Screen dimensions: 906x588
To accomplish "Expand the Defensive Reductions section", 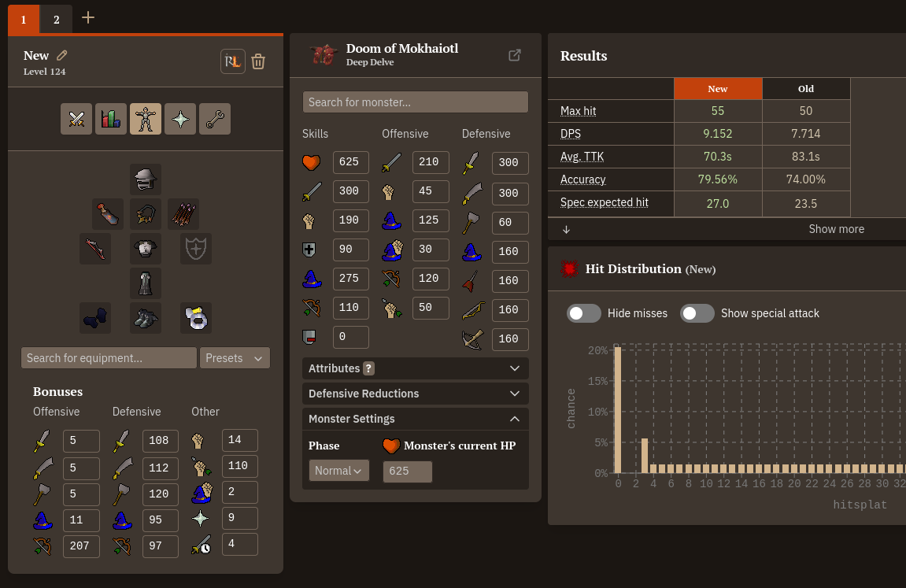I will (x=416, y=394).
